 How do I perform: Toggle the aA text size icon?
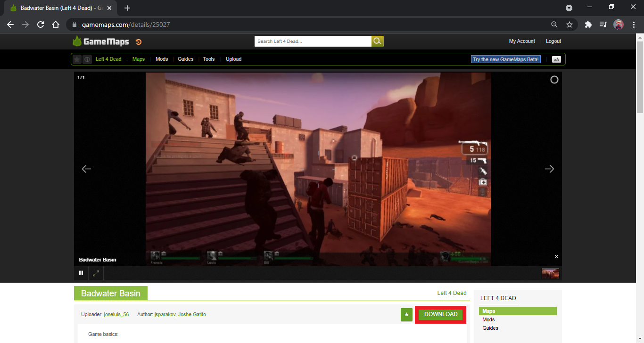pyautogui.click(x=556, y=59)
